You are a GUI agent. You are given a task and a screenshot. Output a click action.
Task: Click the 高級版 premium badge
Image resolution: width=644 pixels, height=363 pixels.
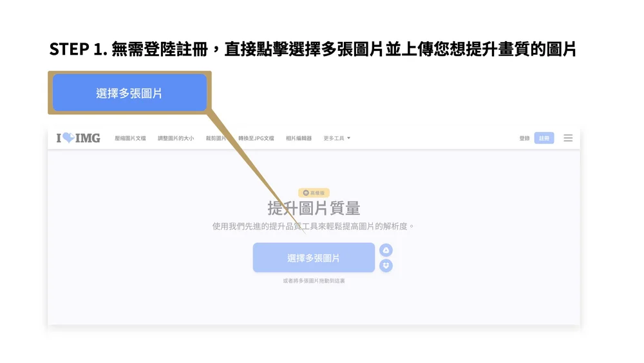pos(314,192)
